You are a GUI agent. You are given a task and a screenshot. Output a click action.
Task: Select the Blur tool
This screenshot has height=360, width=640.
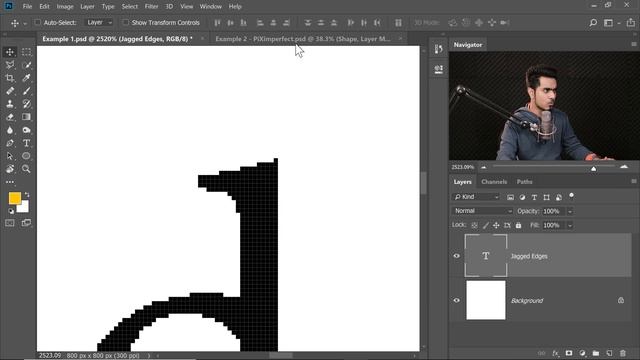(x=10, y=130)
